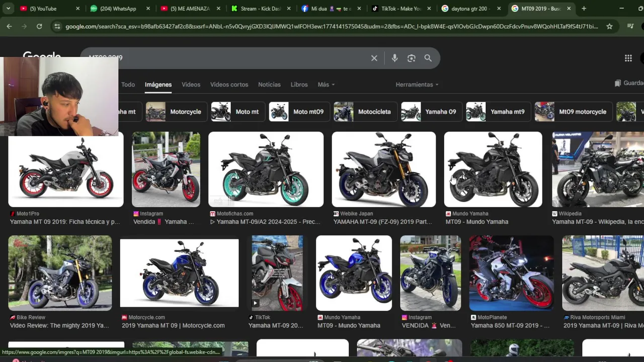Open the Webike Japan MT-09 image
644x362 pixels.
pos(384,169)
